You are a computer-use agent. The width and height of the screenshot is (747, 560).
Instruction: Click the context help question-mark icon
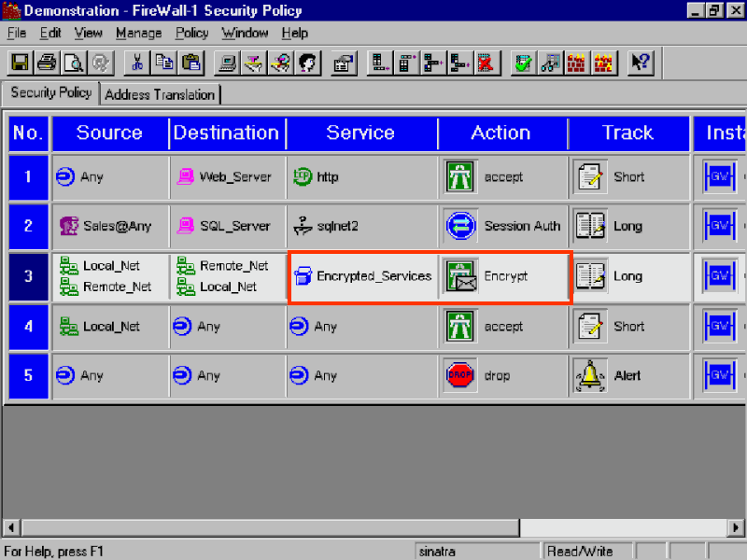click(641, 63)
